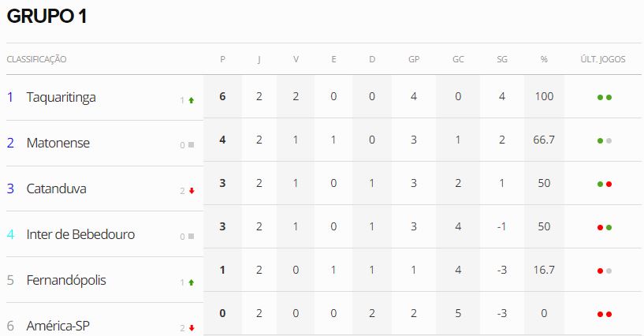Click Catanduva's red down arrow icon

pos(191,191)
